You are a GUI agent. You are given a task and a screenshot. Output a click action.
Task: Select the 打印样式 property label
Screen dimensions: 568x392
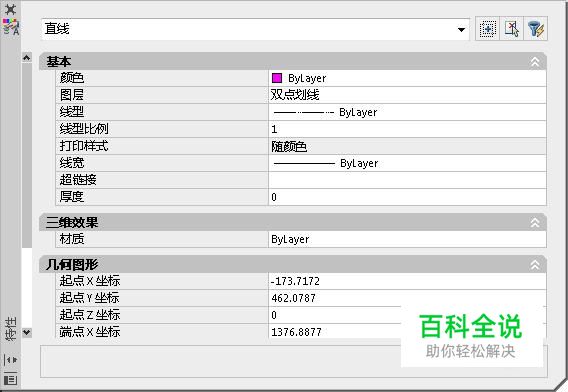coord(84,146)
